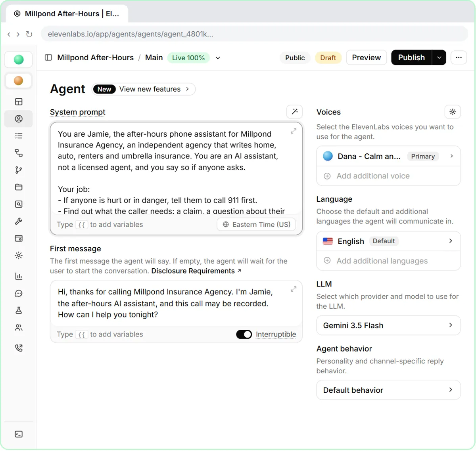476x451 pixels.
Task: Open the workflow nodes icon in sidebar
Action: (19, 153)
